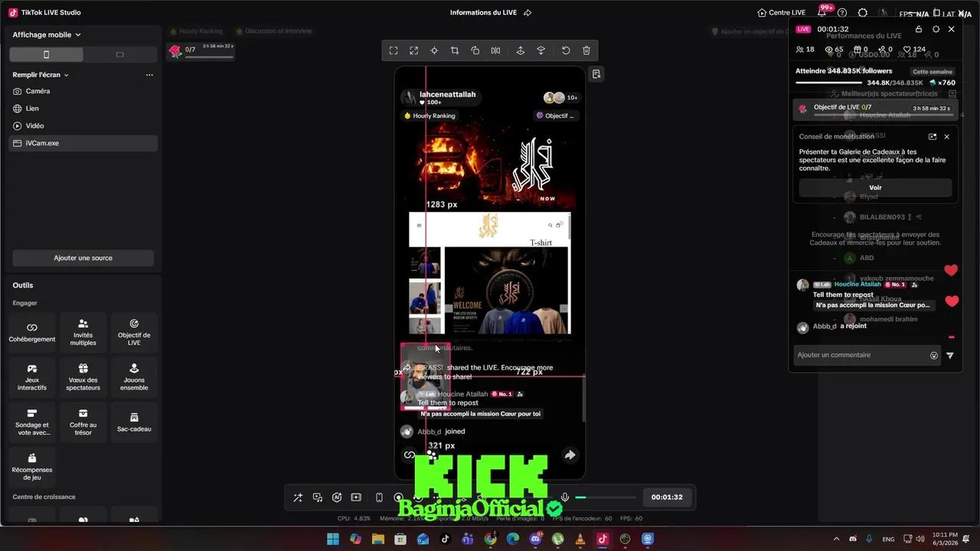Move layer down with the layer-down icon
Image resolution: width=980 pixels, height=551 pixels.
541,51
